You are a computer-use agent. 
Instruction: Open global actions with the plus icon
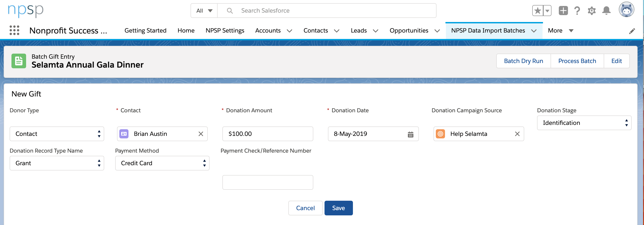point(563,10)
